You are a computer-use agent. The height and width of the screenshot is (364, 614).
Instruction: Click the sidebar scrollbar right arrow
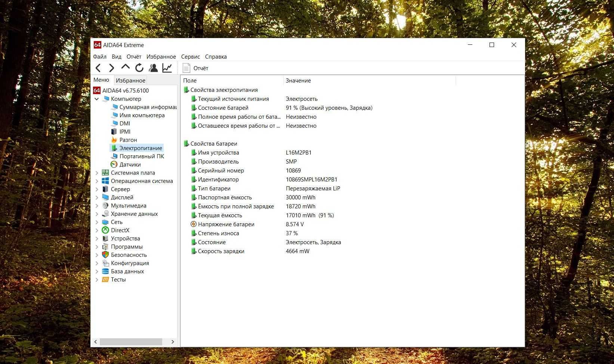[173, 342]
